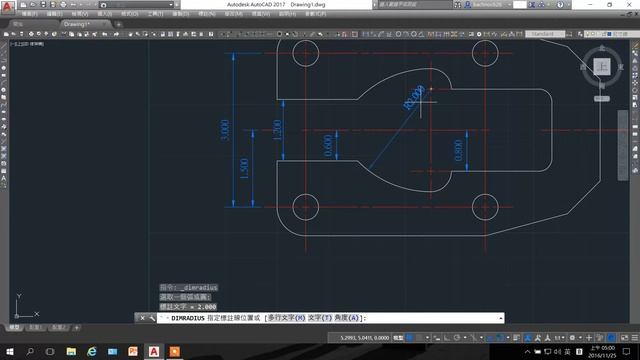Screen dimensions: 640x360
Task: Toggle ortho mode in status bar
Action: click(447, 338)
